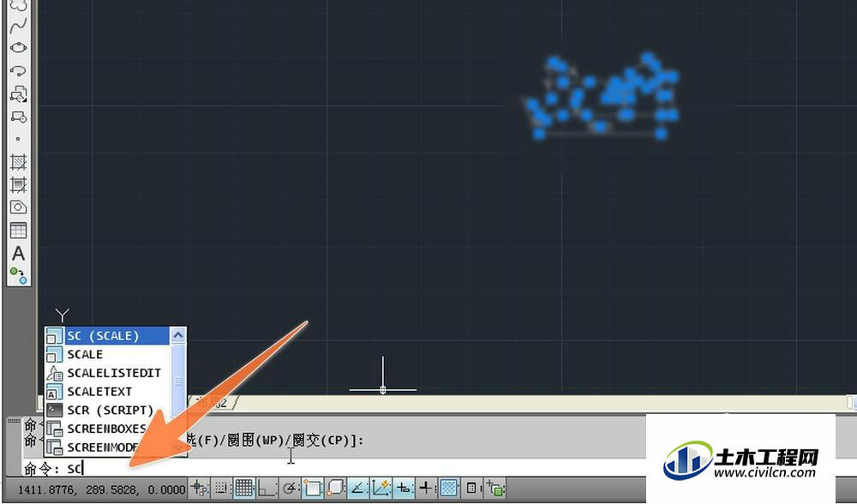857x504 pixels.
Task: Click the suggestion list scrollbar thumb
Action: [x=178, y=381]
